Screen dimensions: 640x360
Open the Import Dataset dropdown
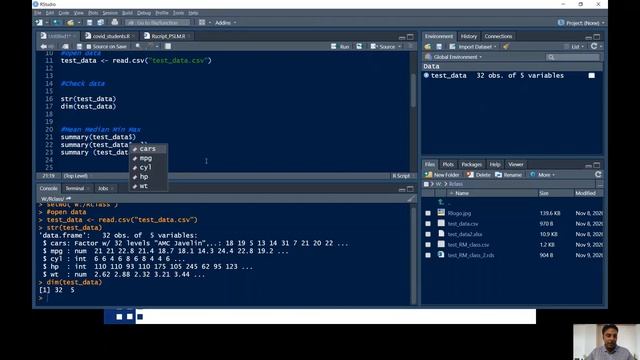[x=473, y=47]
